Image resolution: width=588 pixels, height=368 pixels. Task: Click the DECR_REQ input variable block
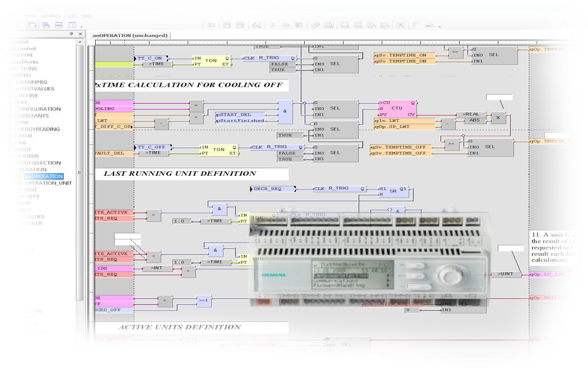click(x=273, y=188)
